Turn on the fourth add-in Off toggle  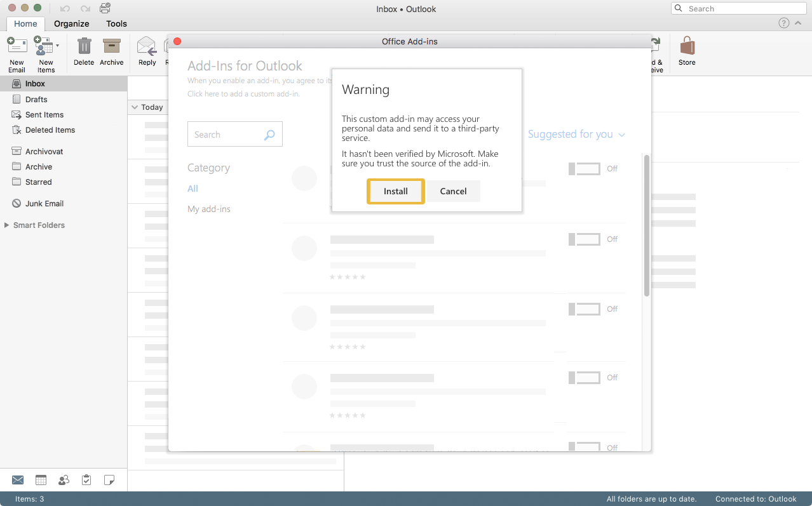coord(584,378)
